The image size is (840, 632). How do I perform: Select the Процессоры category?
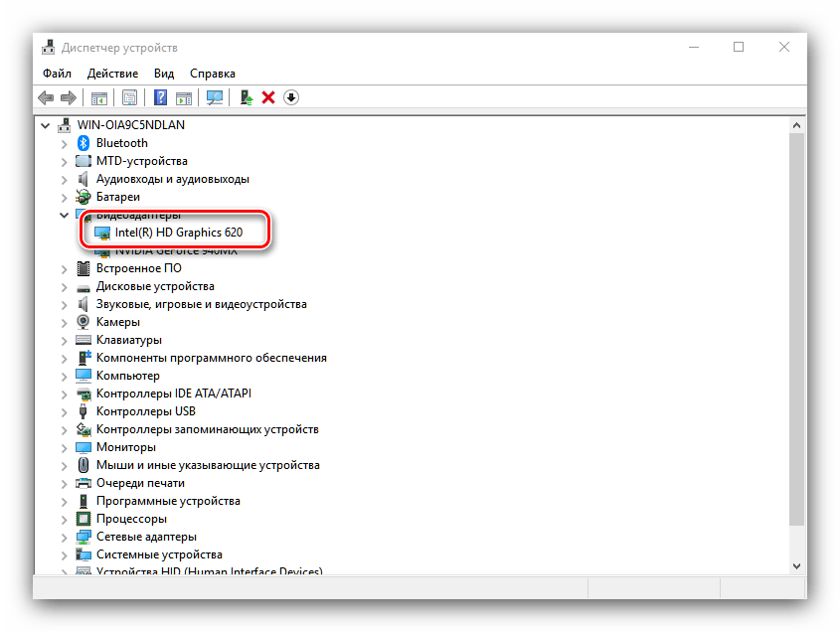pos(131,519)
